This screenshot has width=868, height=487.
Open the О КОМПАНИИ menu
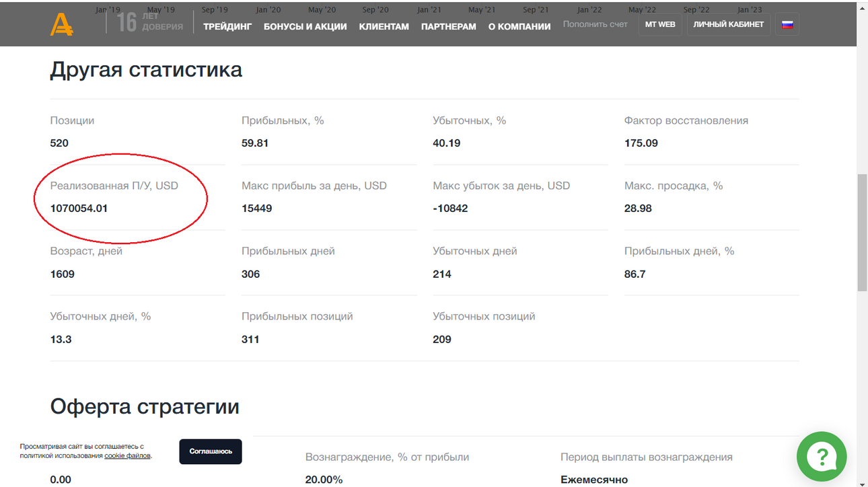click(x=519, y=26)
